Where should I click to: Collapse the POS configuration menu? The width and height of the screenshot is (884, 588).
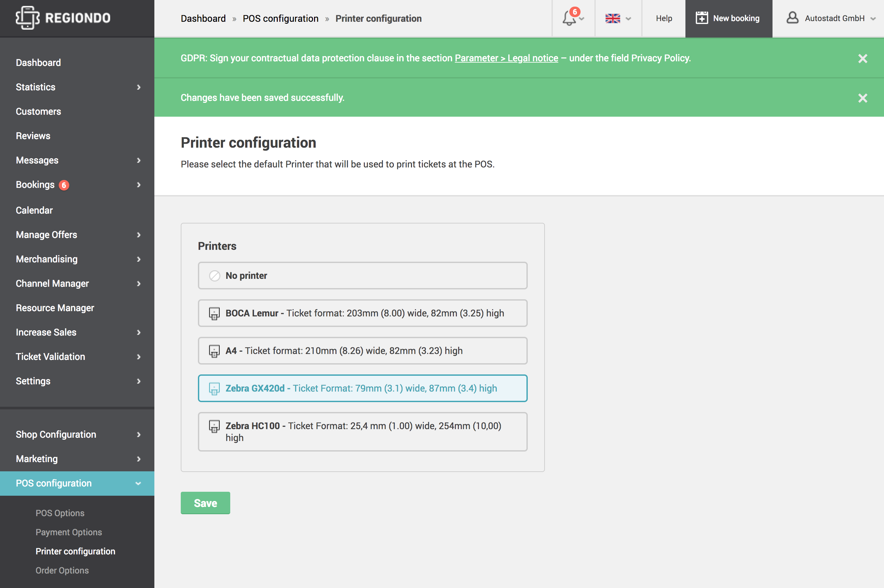point(77,484)
